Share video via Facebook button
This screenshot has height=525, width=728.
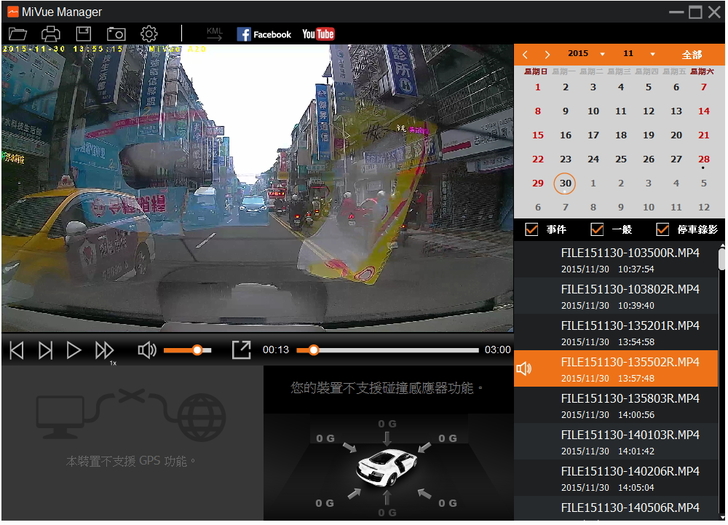(x=264, y=34)
